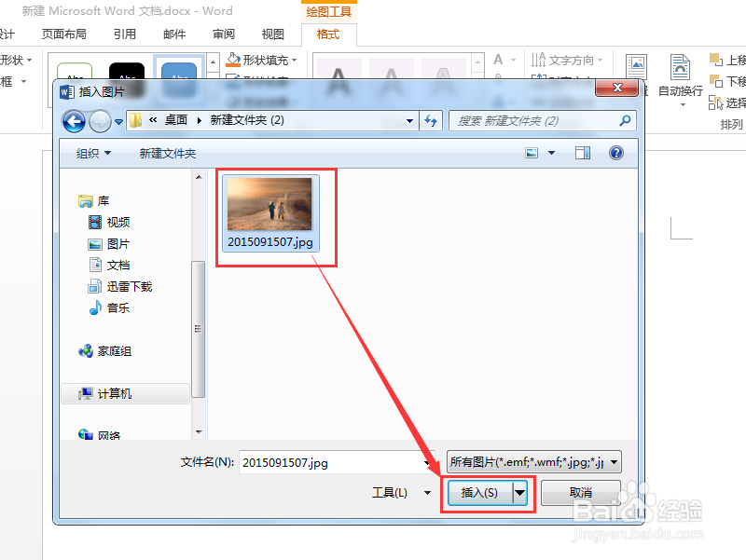Click the back navigation arrow in the dialog

click(x=74, y=120)
